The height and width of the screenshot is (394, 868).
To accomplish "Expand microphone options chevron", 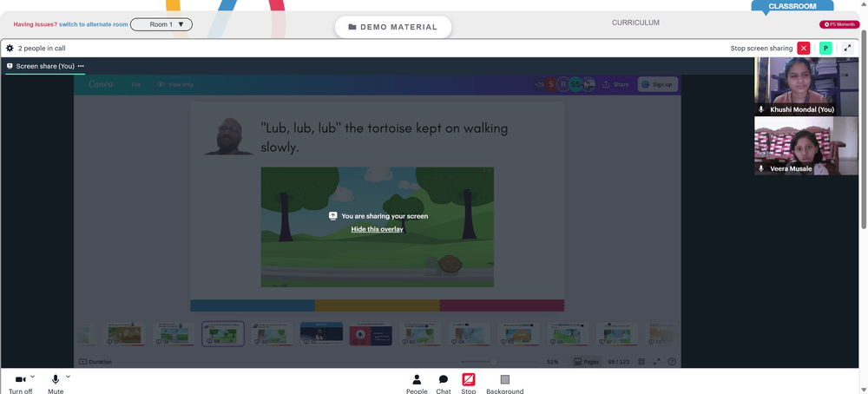I will 68,377.
